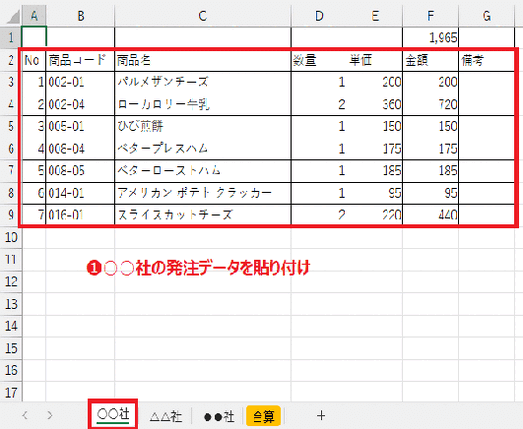Select column C header
The width and height of the screenshot is (523, 429).
click(203, 16)
